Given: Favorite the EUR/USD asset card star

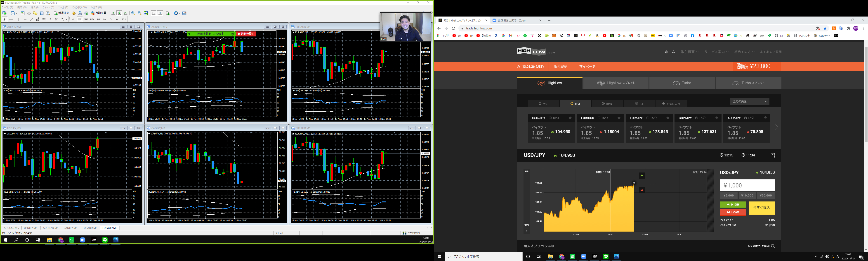Looking at the screenshot, I should pyautogui.click(x=619, y=118).
